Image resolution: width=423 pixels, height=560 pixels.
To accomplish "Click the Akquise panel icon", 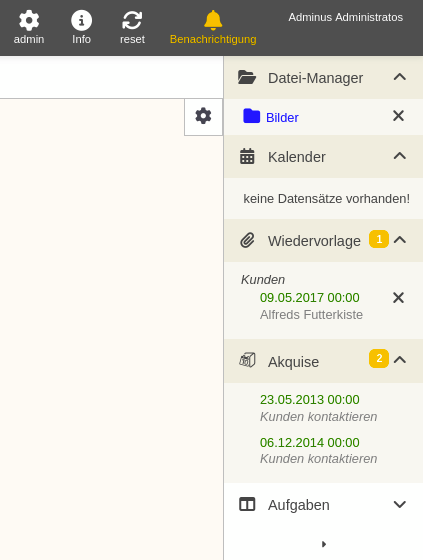I will coord(247,360).
